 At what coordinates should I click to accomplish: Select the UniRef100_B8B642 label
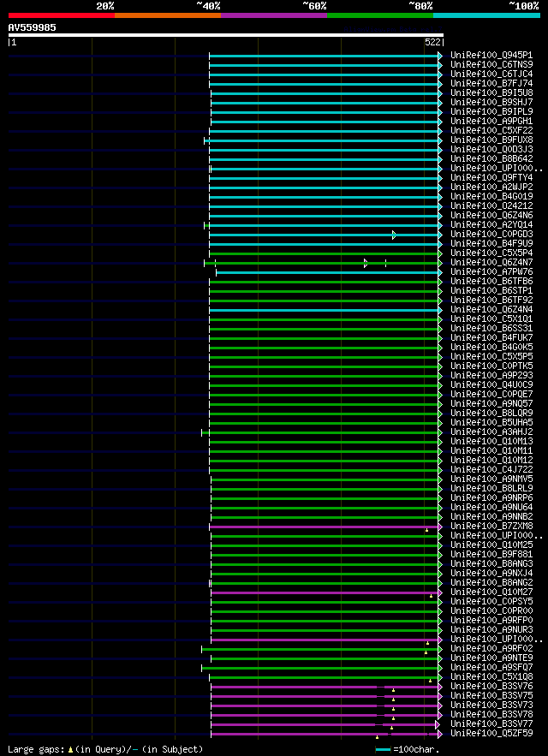click(x=491, y=159)
